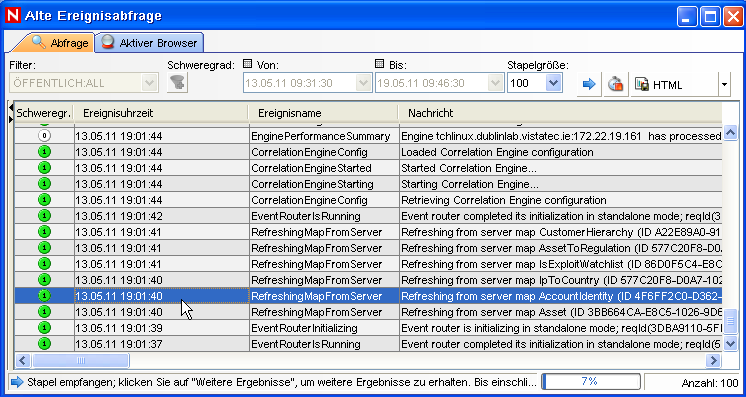
Task: Open export format dropdown next to HTML
Action: coord(724,84)
